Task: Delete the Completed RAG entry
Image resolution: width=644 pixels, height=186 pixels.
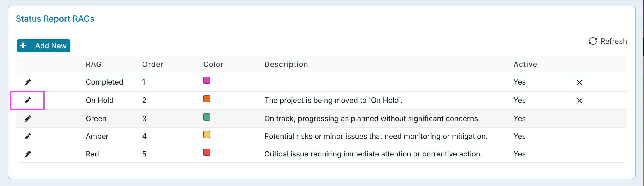Action: 579,83
